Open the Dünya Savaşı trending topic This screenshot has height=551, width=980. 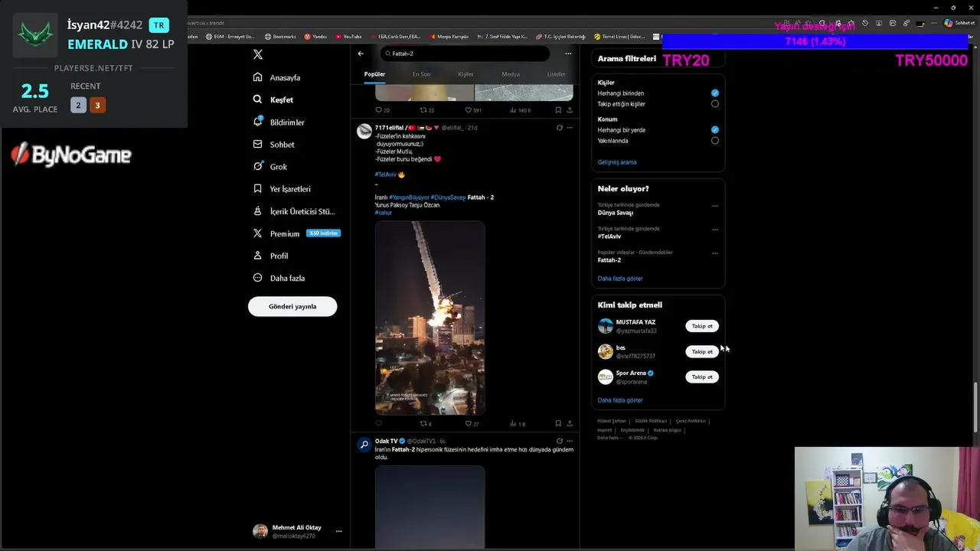(x=616, y=213)
